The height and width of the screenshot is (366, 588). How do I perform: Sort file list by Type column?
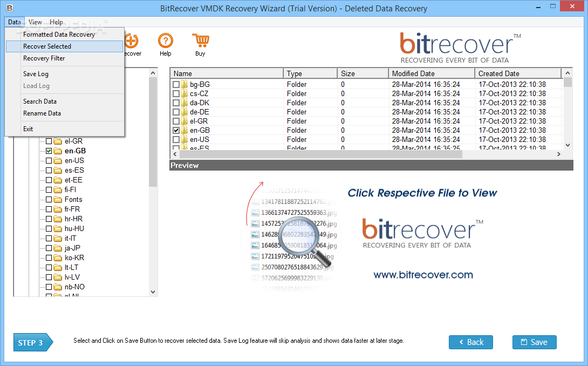(311, 73)
